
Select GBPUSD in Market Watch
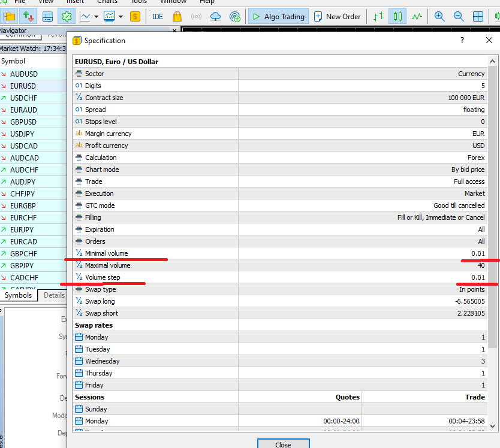33,122
